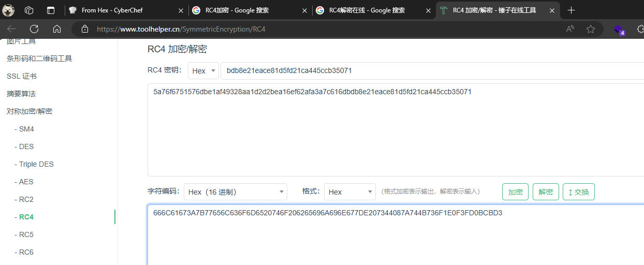Expand the character encoding Hex (16 进制) dropdown

tap(235, 192)
